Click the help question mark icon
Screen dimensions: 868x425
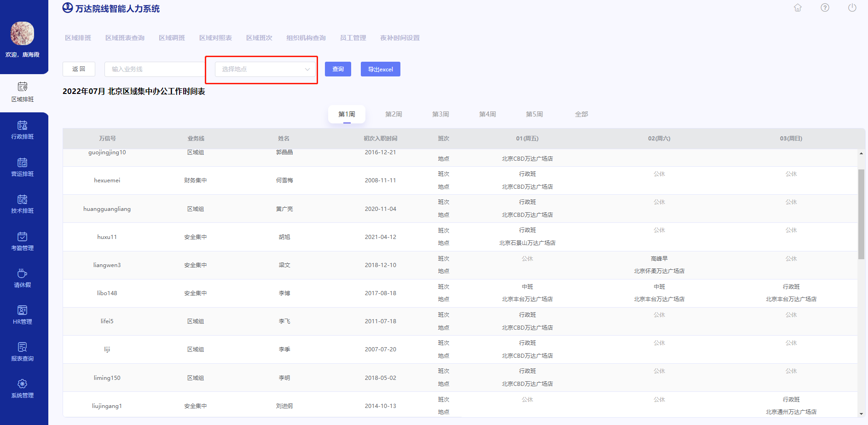[x=825, y=8]
